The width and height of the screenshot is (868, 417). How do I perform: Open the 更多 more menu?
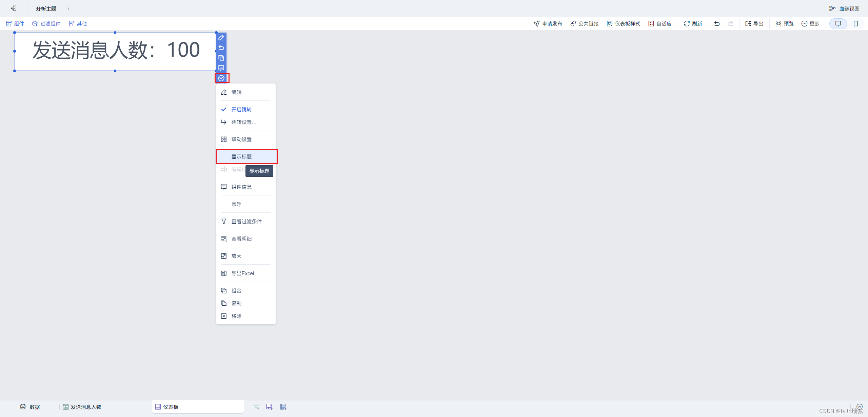810,23
